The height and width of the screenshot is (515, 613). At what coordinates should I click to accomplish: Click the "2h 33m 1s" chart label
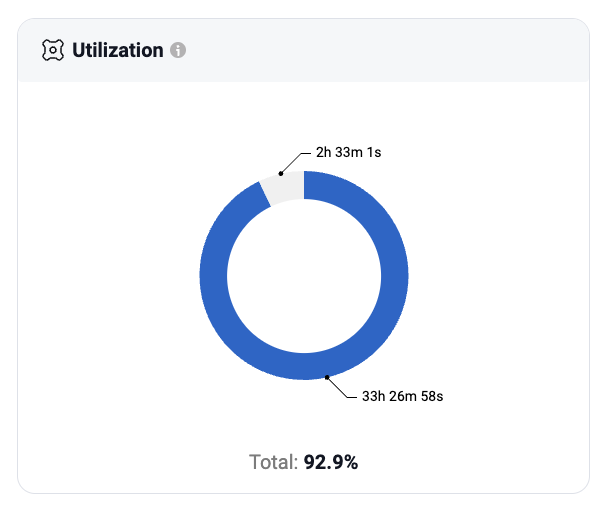[348, 152]
